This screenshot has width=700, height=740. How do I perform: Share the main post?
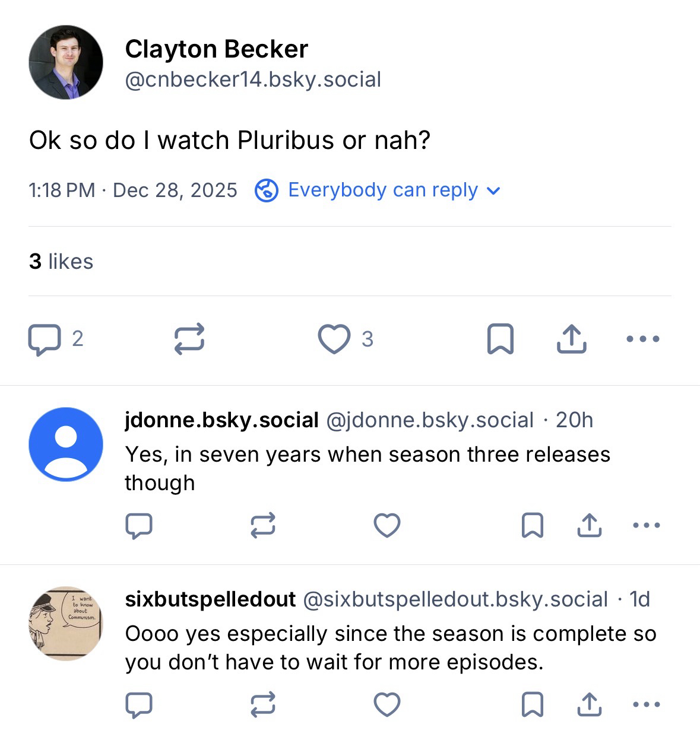571,339
